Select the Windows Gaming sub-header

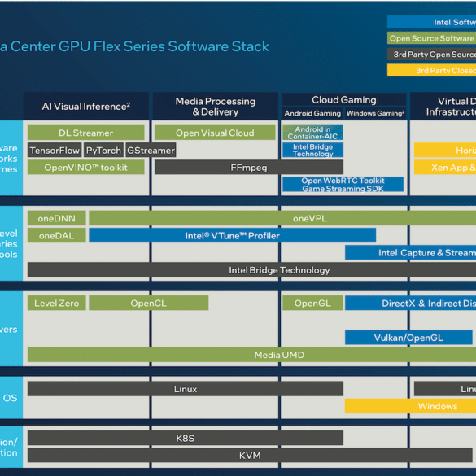376,113
